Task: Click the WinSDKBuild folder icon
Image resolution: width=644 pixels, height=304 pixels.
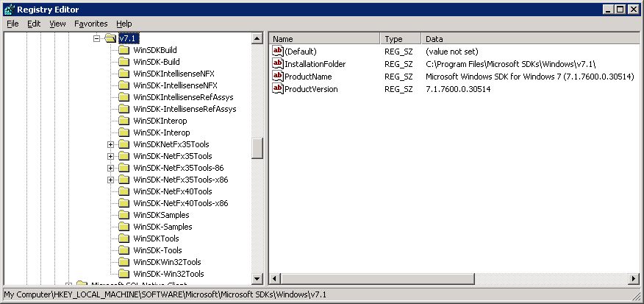Action: [x=124, y=50]
